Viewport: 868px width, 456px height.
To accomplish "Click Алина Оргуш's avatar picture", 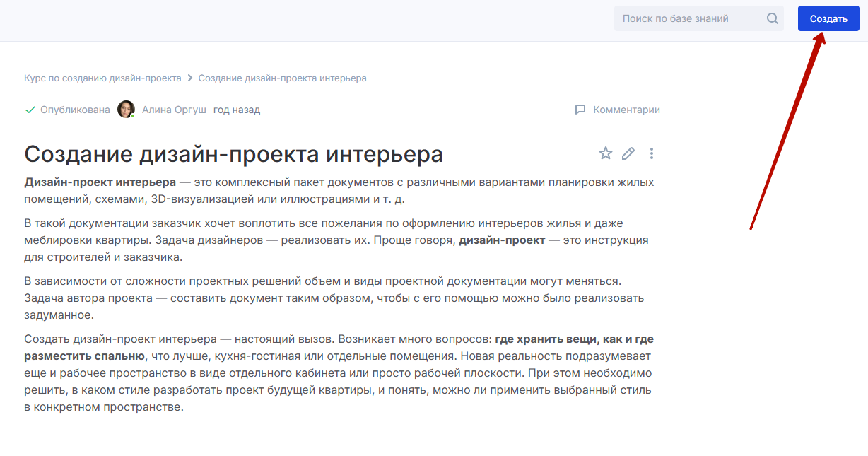I will click(126, 110).
